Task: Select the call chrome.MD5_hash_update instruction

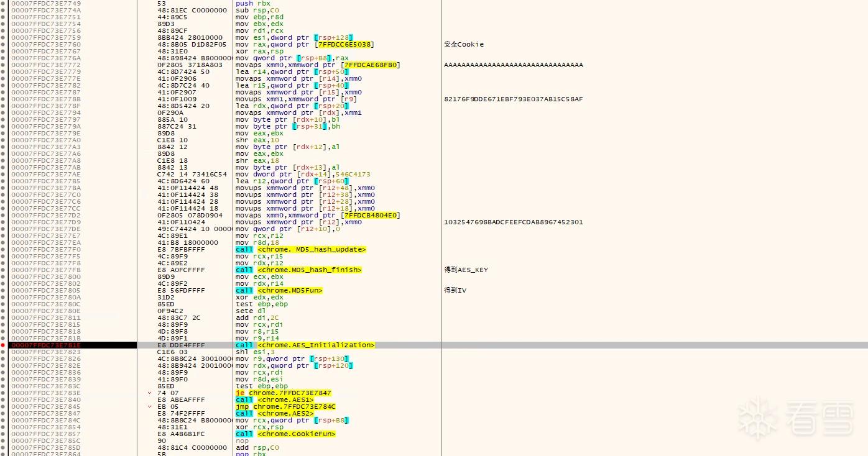Action: (301, 249)
